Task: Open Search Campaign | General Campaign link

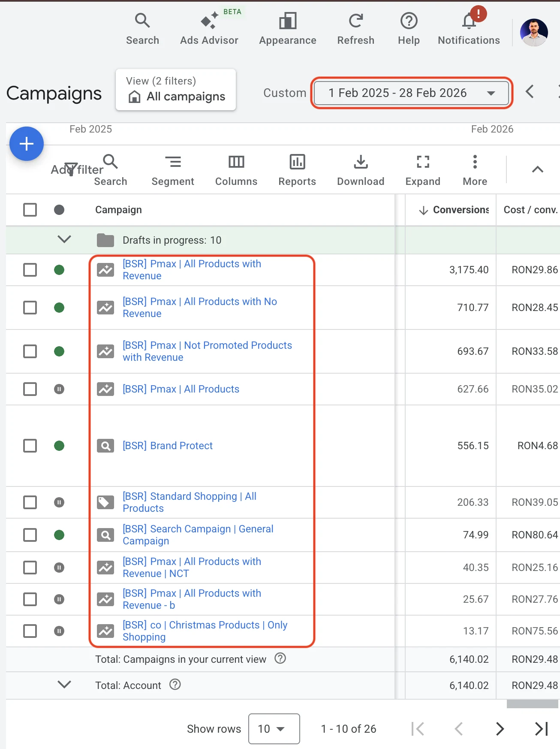Action: pos(198,535)
